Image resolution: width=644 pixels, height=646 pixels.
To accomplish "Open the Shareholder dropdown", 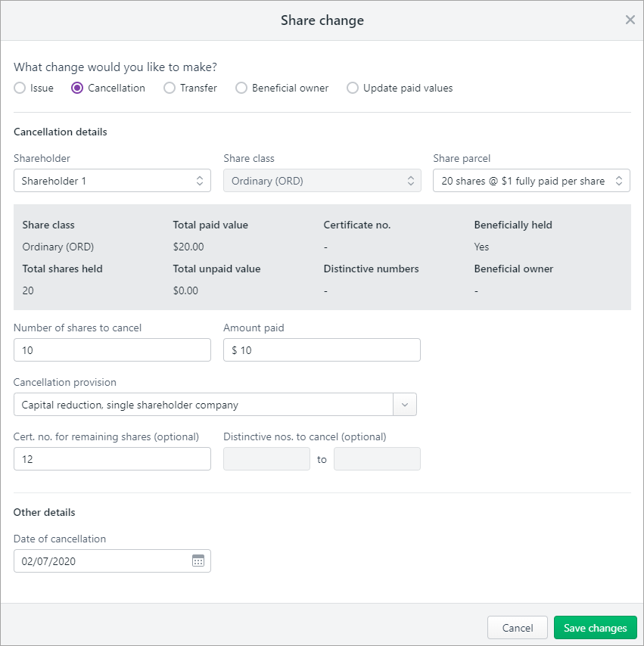I will point(112,181).
